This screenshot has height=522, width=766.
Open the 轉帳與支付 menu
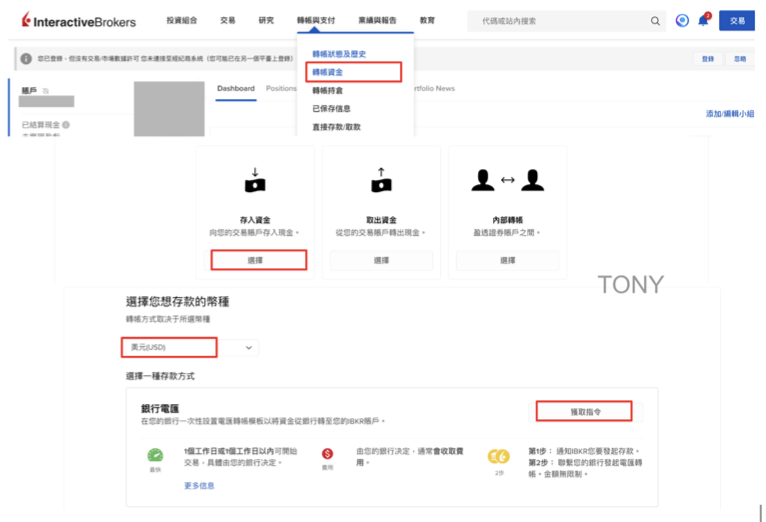coord(316,21)
